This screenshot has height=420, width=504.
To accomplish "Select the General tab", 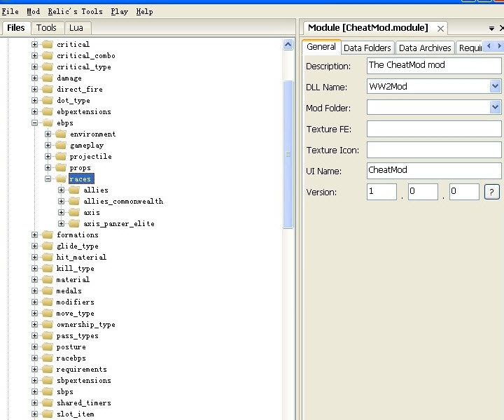I will (321, 47).
